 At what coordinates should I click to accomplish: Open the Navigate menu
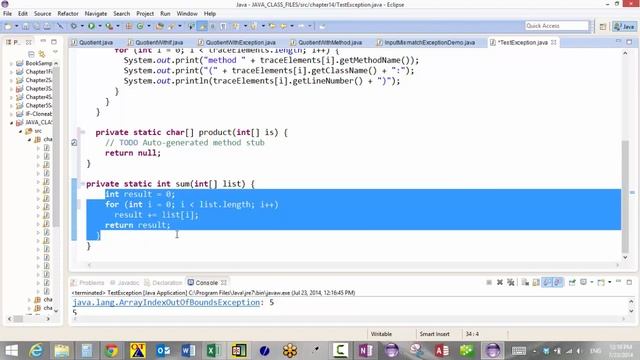(96, 13)
